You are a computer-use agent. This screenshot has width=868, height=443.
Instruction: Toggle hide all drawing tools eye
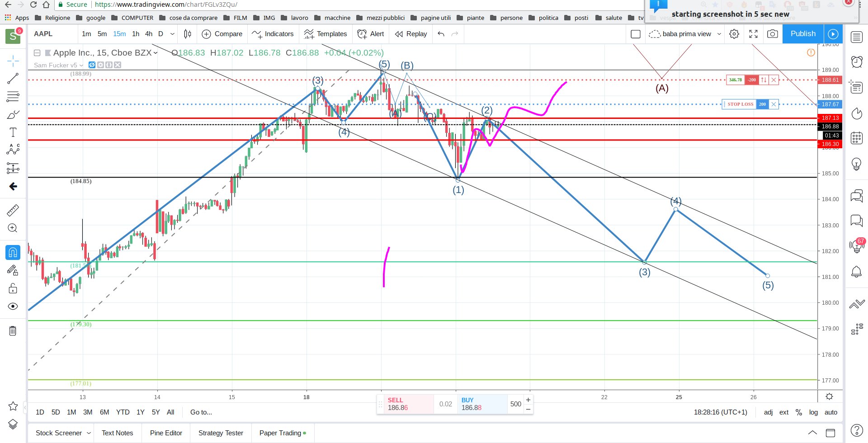[x=13, y=306]
